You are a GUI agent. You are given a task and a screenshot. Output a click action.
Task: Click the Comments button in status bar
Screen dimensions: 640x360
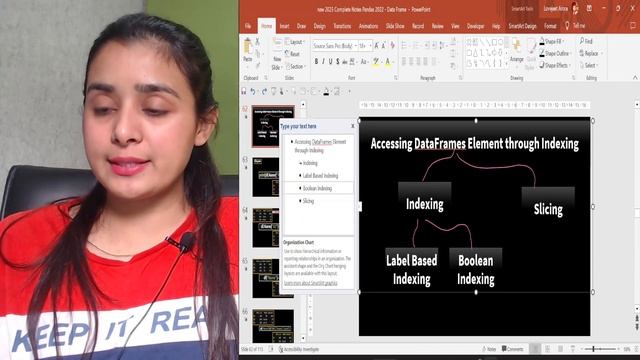pos(513,349)
